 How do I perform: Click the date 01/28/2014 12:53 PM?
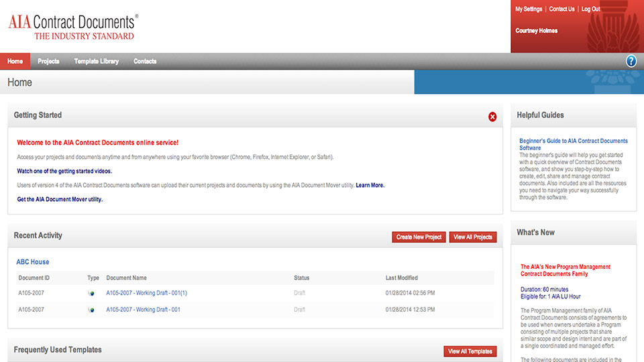[410, 310]
